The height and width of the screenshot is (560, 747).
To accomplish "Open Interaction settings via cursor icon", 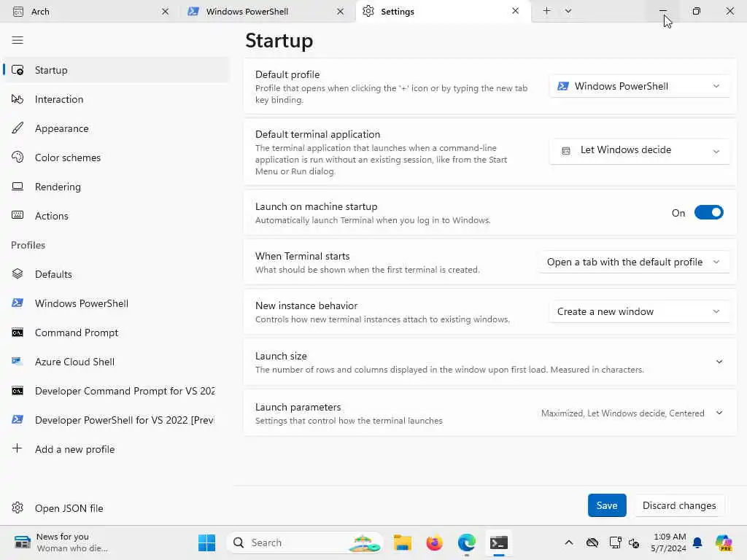I will coord(18,99).
